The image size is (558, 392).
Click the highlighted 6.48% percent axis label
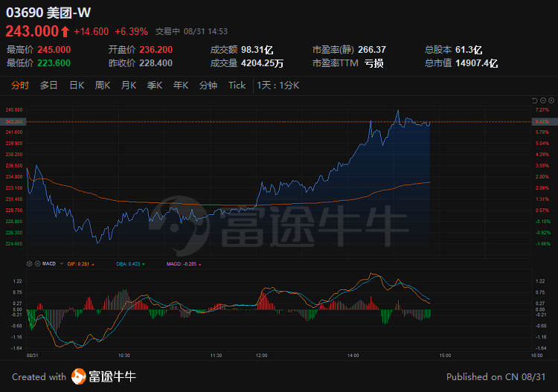545,122
